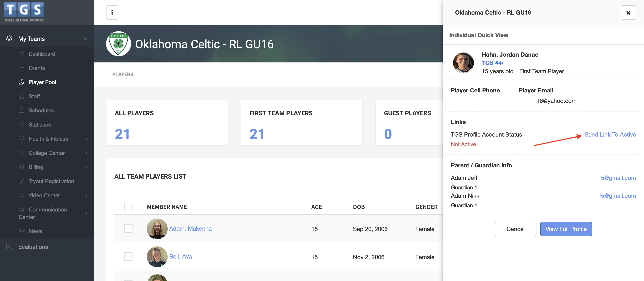Open the News sidebar item

[x=36, y=231]
